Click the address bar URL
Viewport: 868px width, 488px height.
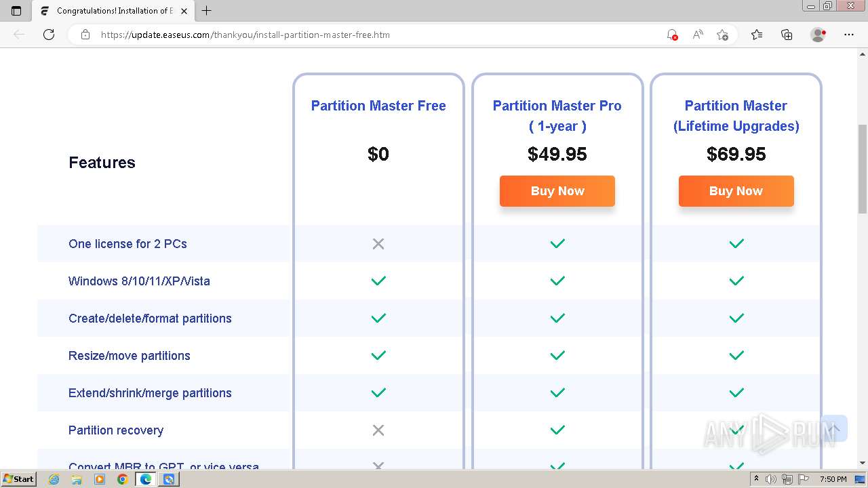pos(245,35)
